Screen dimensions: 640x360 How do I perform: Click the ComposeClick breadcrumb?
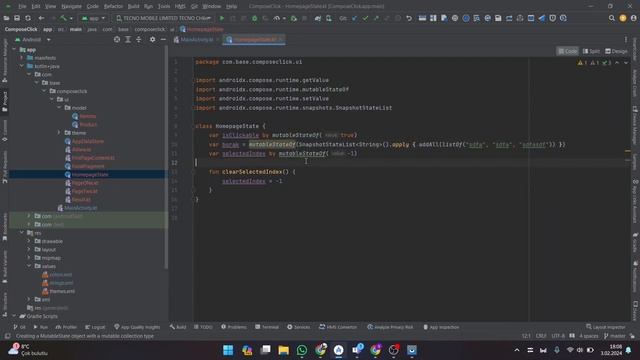[x=21, y=29]
